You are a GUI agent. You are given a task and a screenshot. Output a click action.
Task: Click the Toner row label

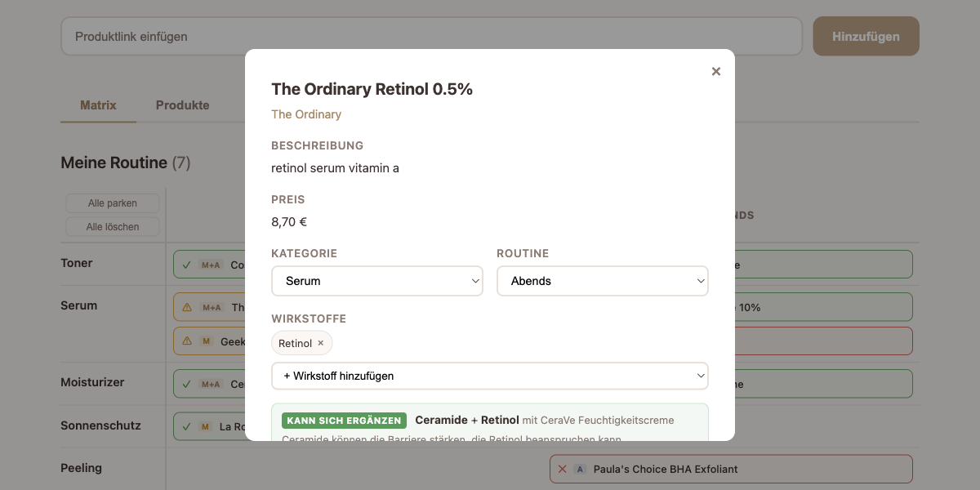point(77,263)
